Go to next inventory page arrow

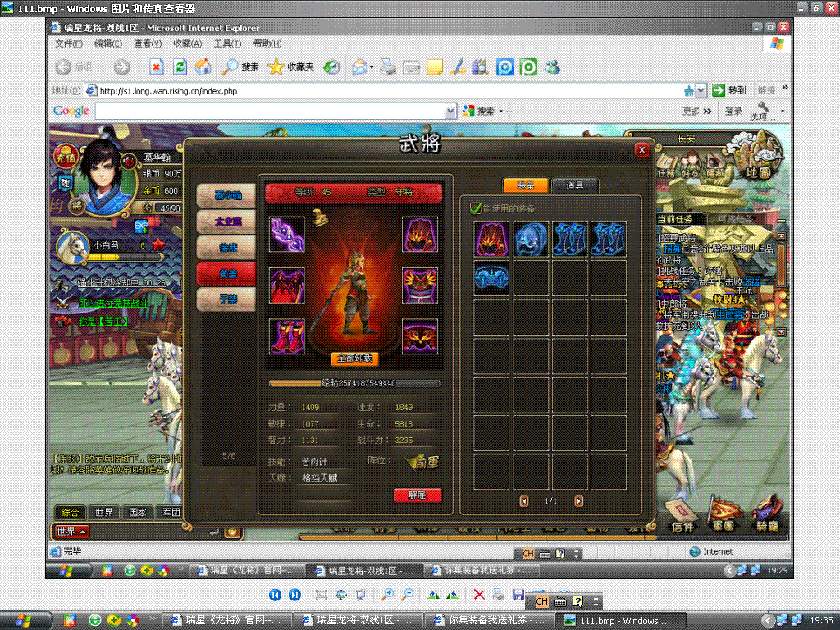click(x=578, y=501)
